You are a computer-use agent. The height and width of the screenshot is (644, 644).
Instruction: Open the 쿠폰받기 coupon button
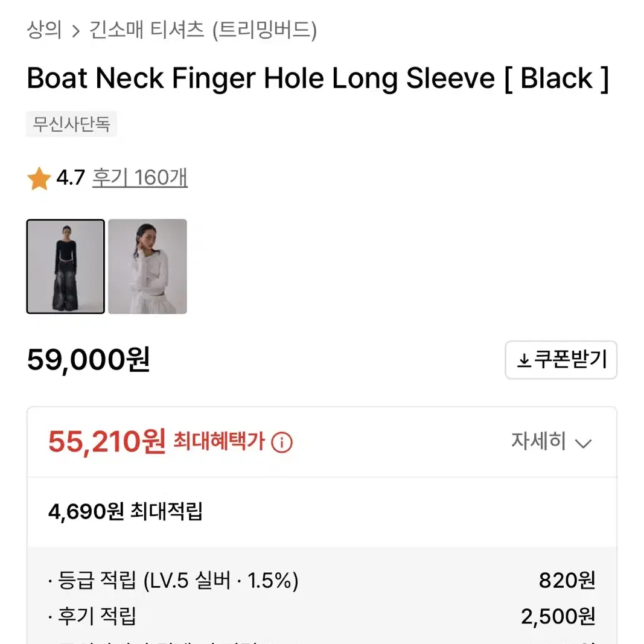click(561, 360)
